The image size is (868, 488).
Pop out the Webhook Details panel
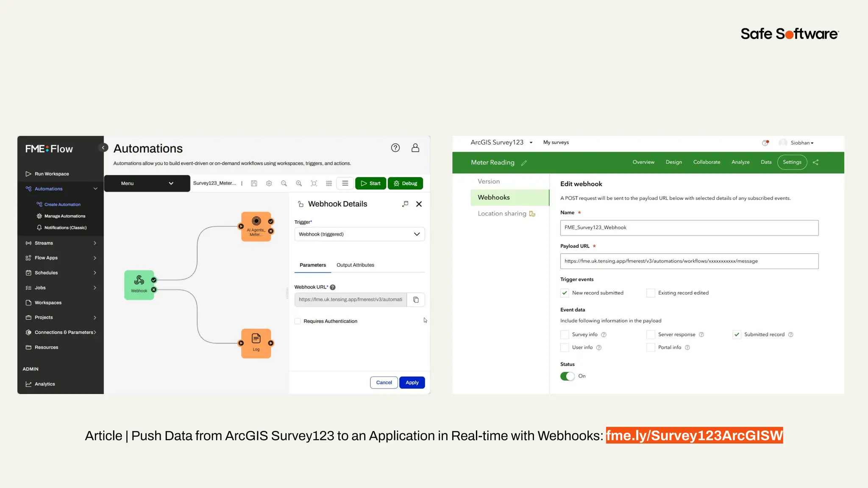coord(405,204)
